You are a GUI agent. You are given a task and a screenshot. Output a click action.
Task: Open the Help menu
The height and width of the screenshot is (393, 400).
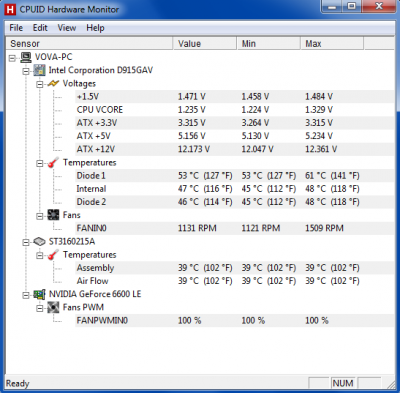point(95,28)
